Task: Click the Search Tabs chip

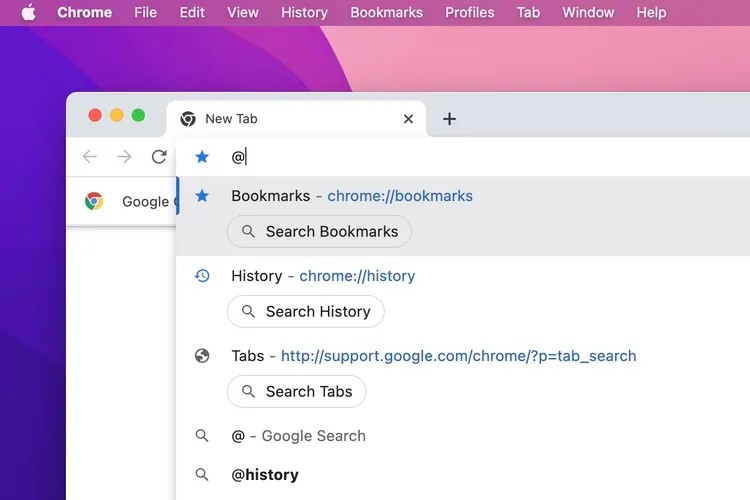Action: [297, 391]
